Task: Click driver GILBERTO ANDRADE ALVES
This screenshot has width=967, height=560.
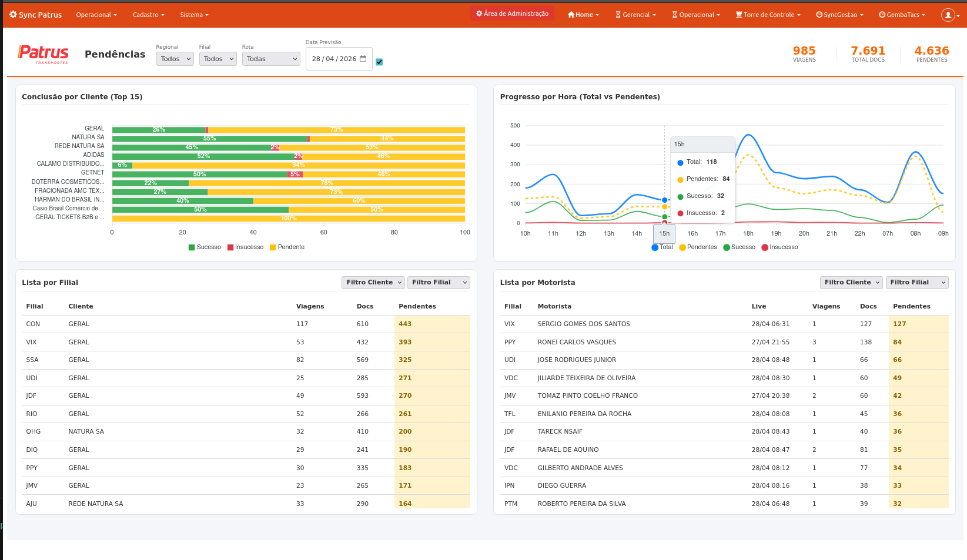Action: (x=580, y=468)
